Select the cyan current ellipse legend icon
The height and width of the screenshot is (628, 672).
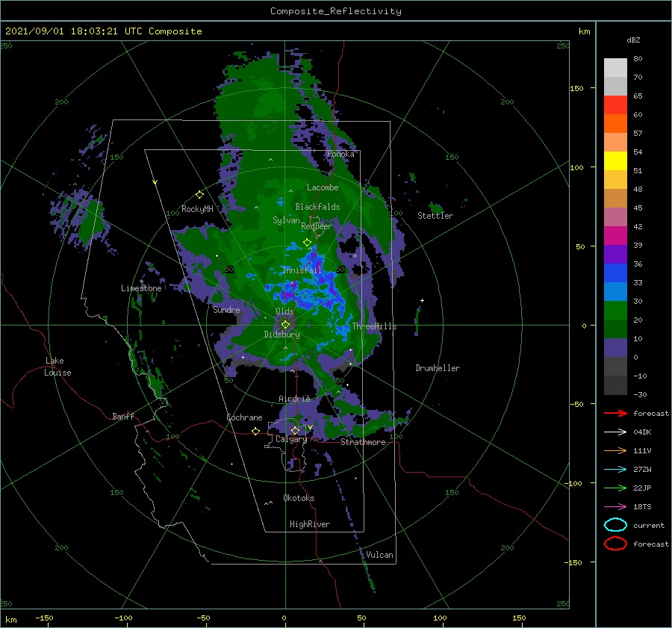[615, 525]
